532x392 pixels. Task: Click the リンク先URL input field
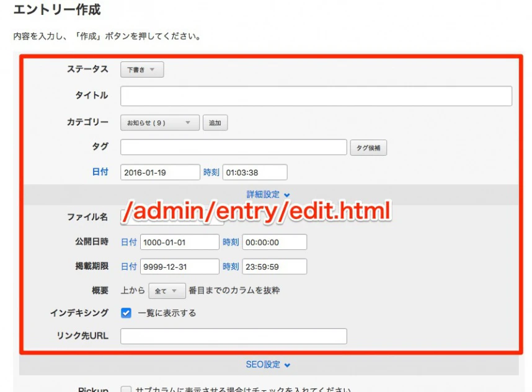(233, 336)
